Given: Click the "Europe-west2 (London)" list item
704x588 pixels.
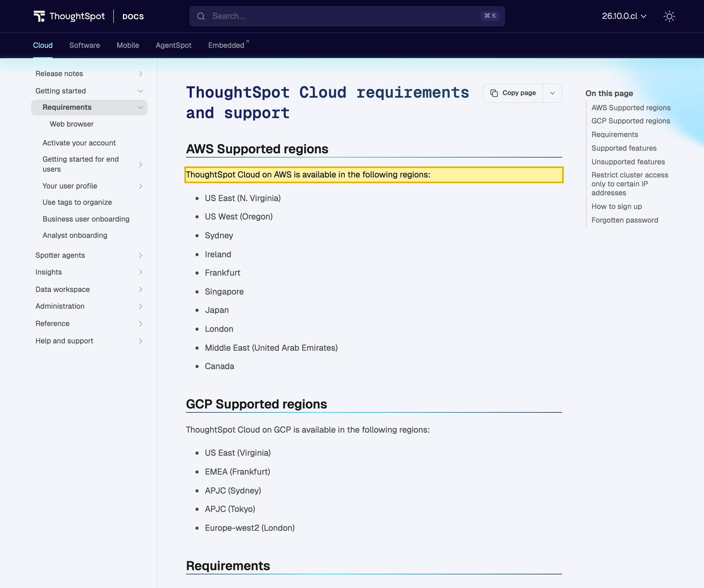Looking at the screenshot, I should click(250, 528).
